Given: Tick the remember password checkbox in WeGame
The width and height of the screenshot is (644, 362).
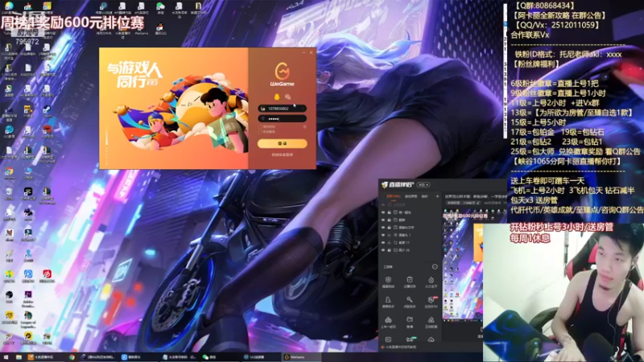Looking at the screenshot, I should coord(260,127).
